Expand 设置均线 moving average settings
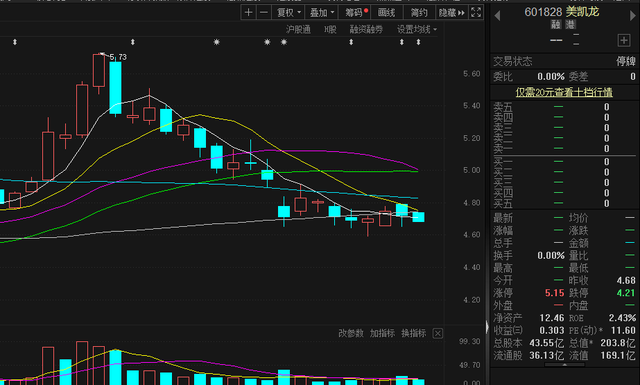Viewport: 640px width, 385px height. coord(417,29)
